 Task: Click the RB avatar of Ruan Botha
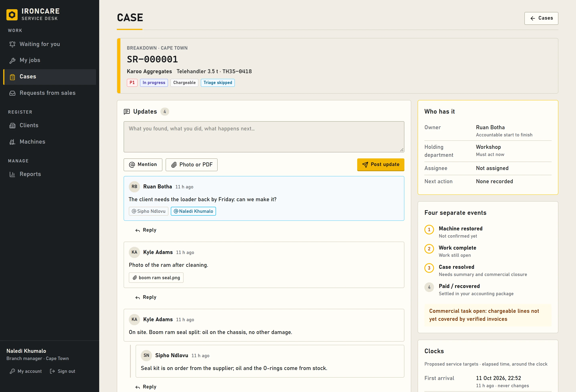pyautogui.click(x=134, y=187)
